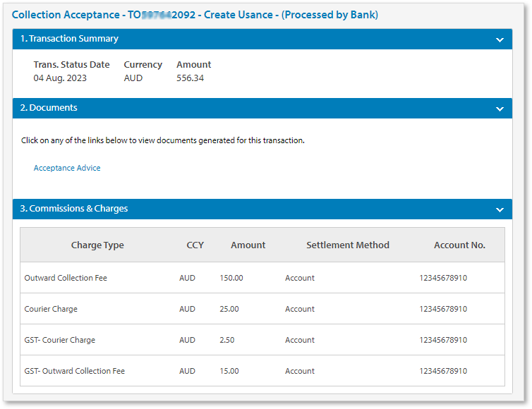Select the 'GST- Courier Charge' row label
The height and width of the screenshot is (409, 532).
click(x=59, y=340)
